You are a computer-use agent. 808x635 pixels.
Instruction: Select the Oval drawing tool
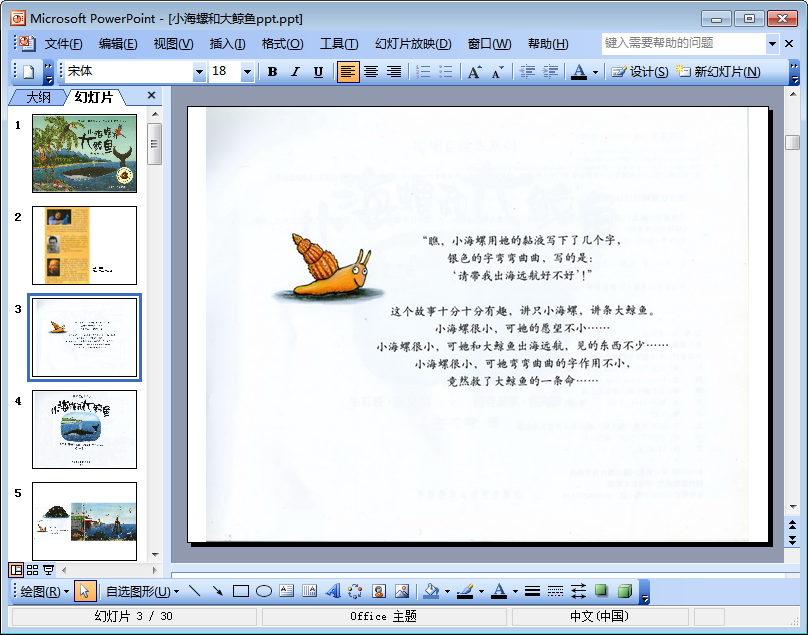tap(264, 591)
